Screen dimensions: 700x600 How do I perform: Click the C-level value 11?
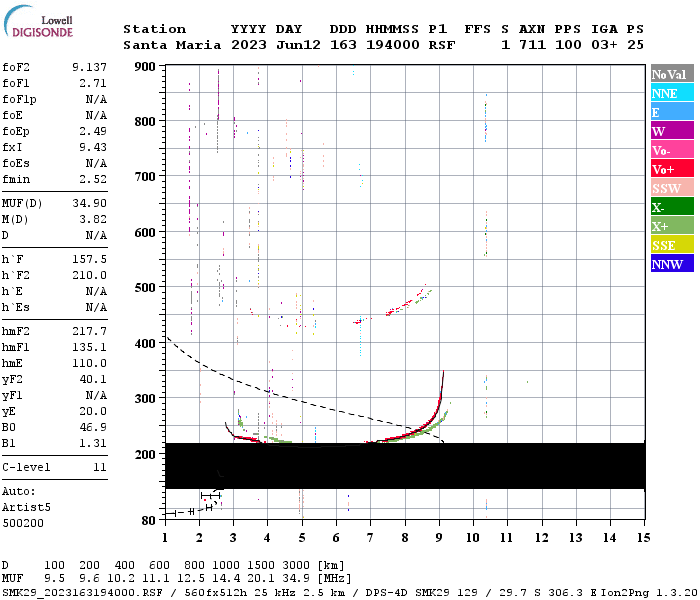click(100, 467)
